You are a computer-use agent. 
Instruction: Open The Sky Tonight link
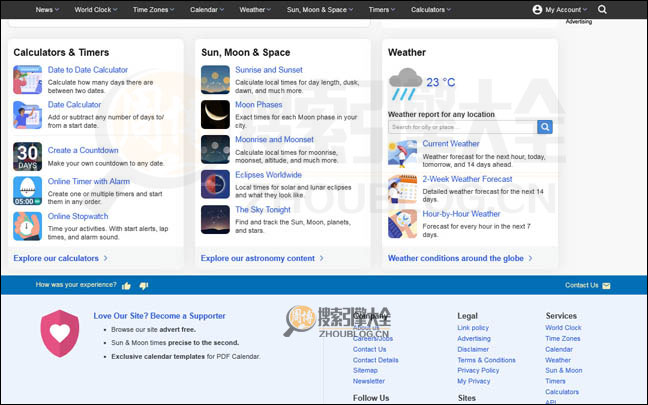point(263,210)
